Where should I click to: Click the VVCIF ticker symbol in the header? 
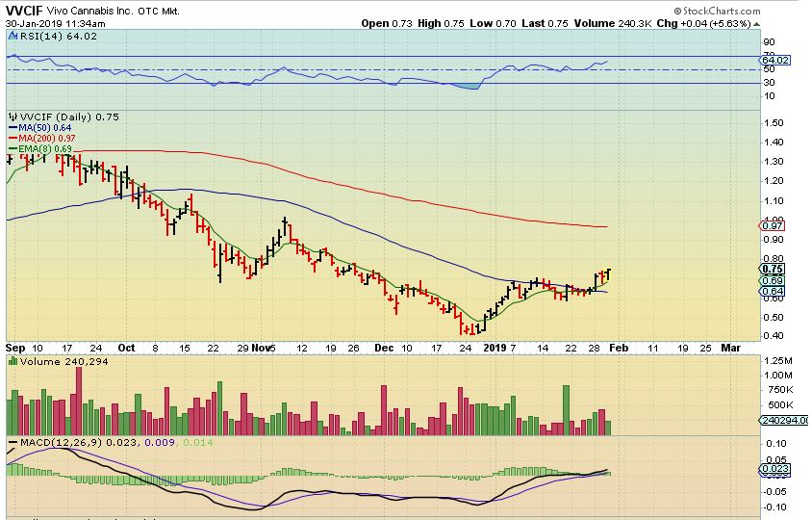coord(23,11)
